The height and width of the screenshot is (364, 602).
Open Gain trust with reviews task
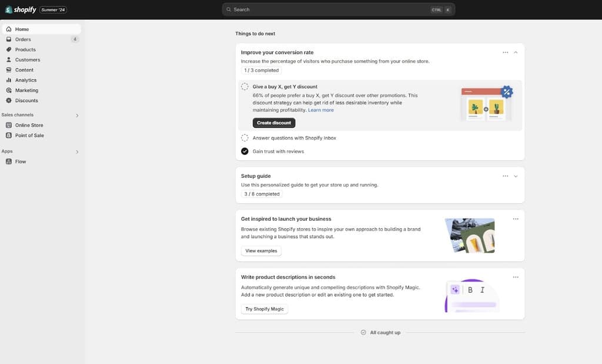pos(278,151)
